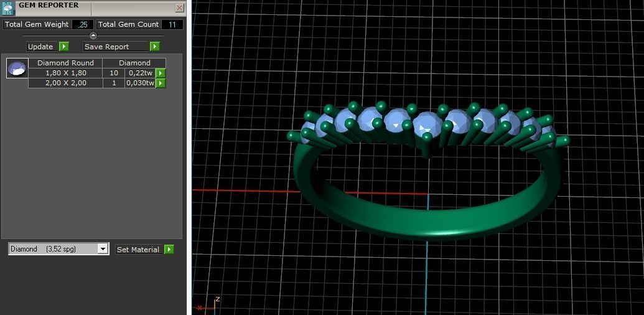Viewport: 644px width, 315px height.
Task: Open the Diamond (3,52 spg) material dropdown
Action: 103,249
